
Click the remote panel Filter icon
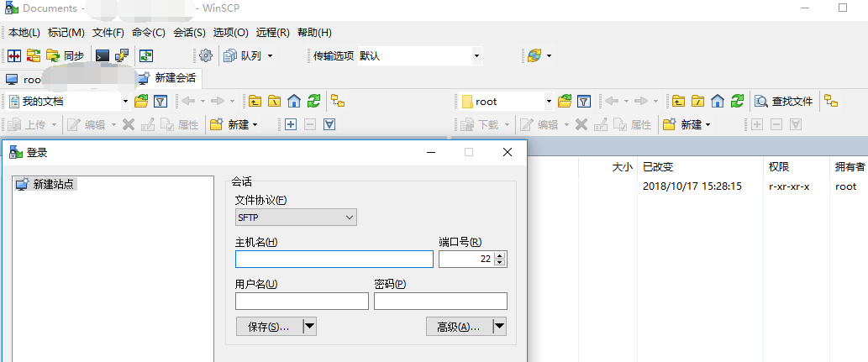coord(584,102)
